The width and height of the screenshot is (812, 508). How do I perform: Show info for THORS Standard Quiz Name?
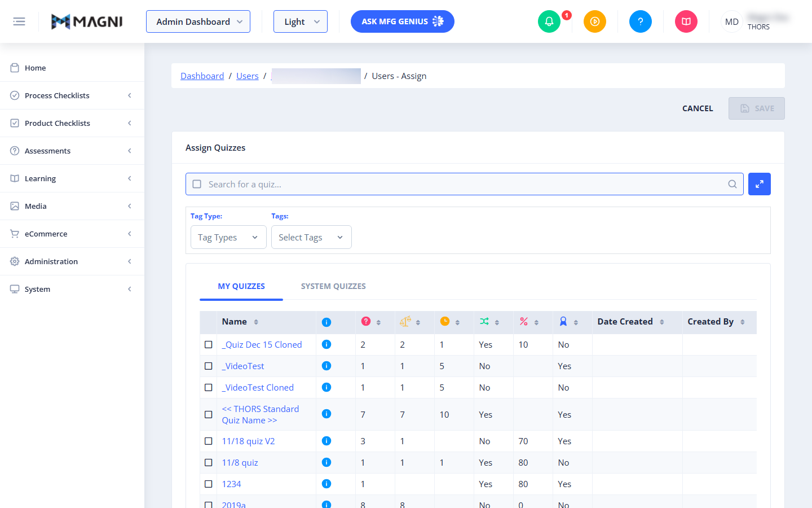pos(326,414)
